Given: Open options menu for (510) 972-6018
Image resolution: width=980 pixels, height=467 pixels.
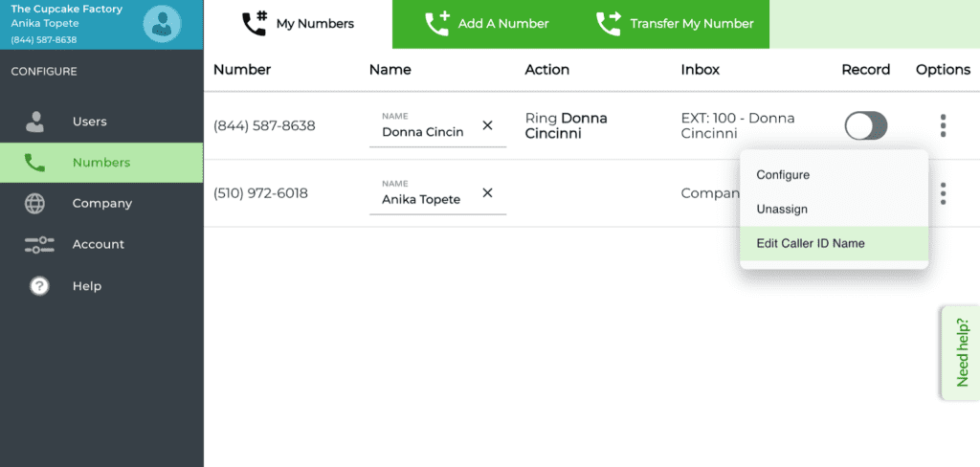Looking at the screenshot, I should tap(943, 193).
